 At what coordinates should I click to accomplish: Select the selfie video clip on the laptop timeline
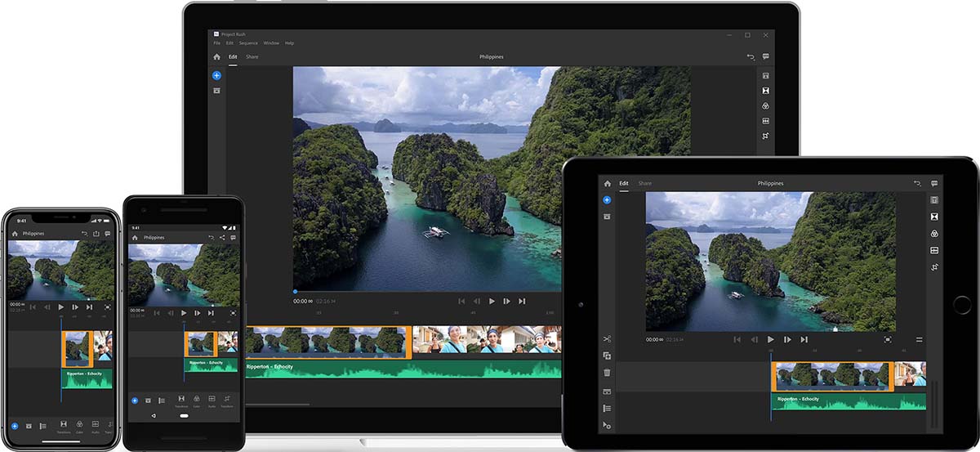click(487, 342)
